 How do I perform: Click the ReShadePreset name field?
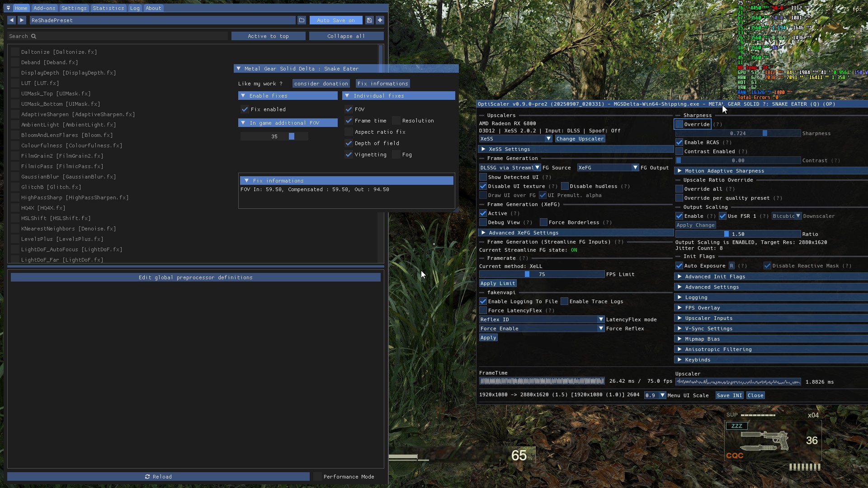(x=163, y=20)
